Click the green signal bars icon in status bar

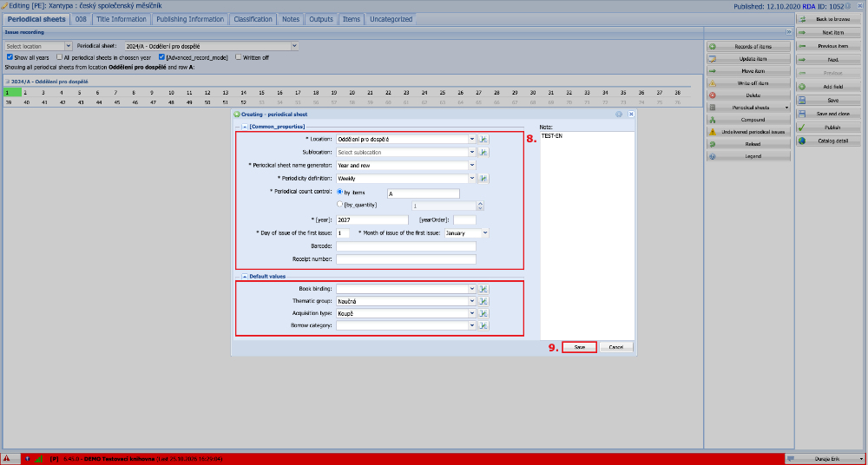[38, 459]
